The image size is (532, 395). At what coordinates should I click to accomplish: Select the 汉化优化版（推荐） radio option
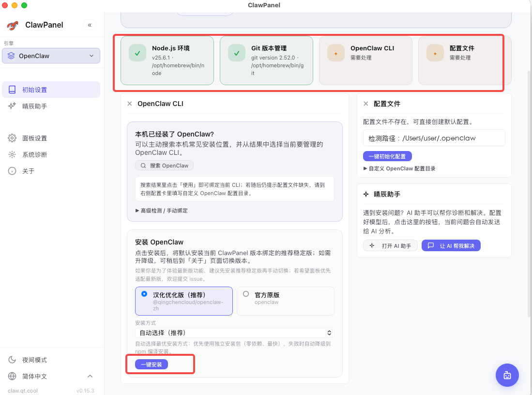184,301
